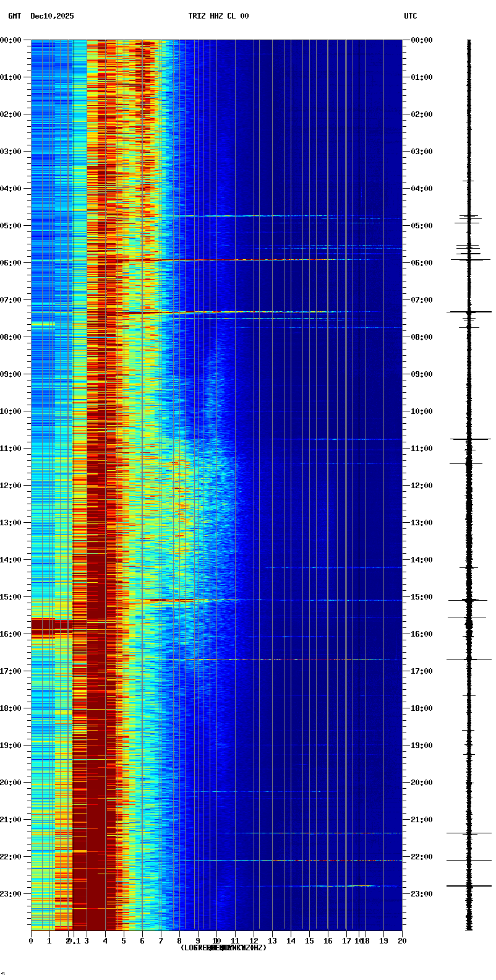Click the 20 Hz frequency axis label
The height and width of the screenshot is (980, 496).
click(x=402, y=941)
